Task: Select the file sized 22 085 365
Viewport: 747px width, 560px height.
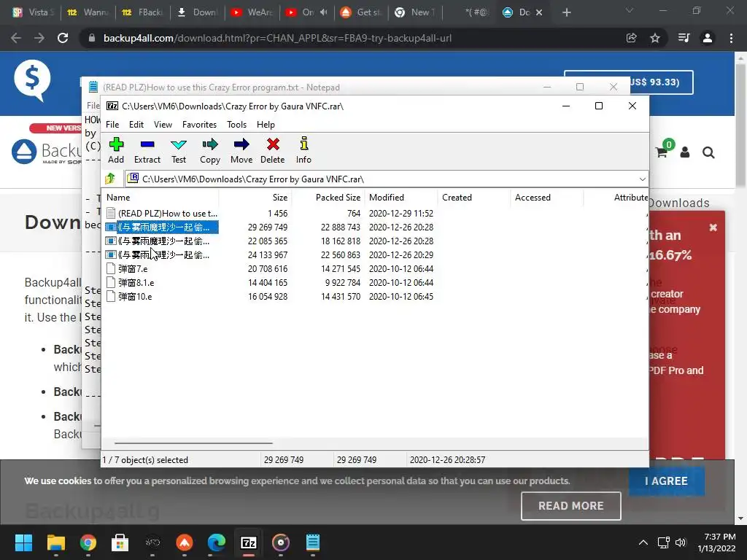Action: click(x=162, y=241)
